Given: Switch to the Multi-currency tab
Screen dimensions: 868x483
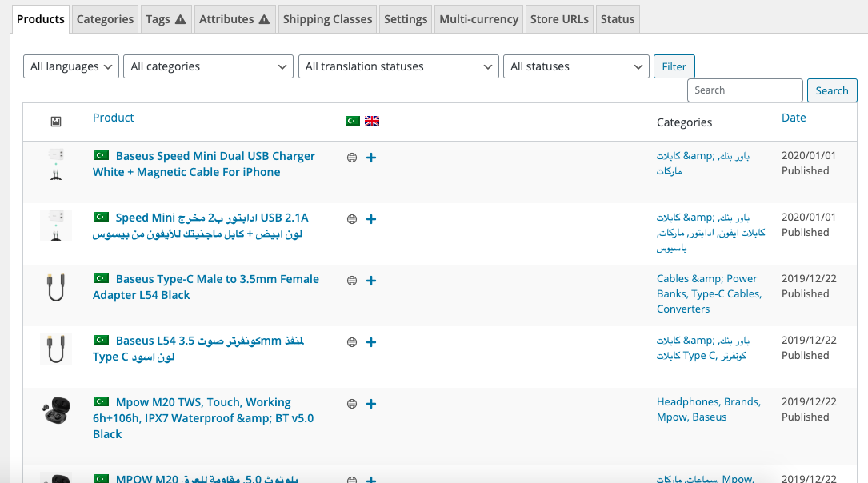Looking at the screenshot, I should [x=478, y=19].
